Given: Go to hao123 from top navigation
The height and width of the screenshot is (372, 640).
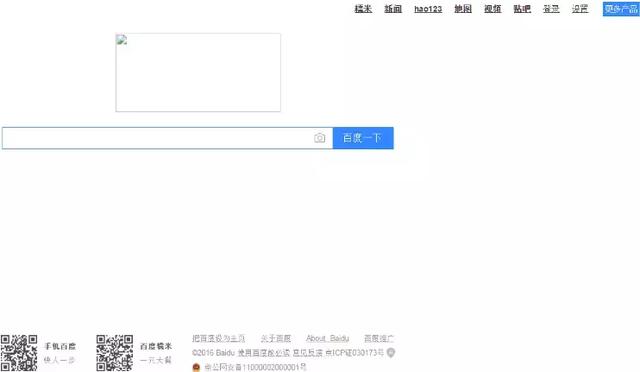Looking at the screenshot, I should [428, 9].
